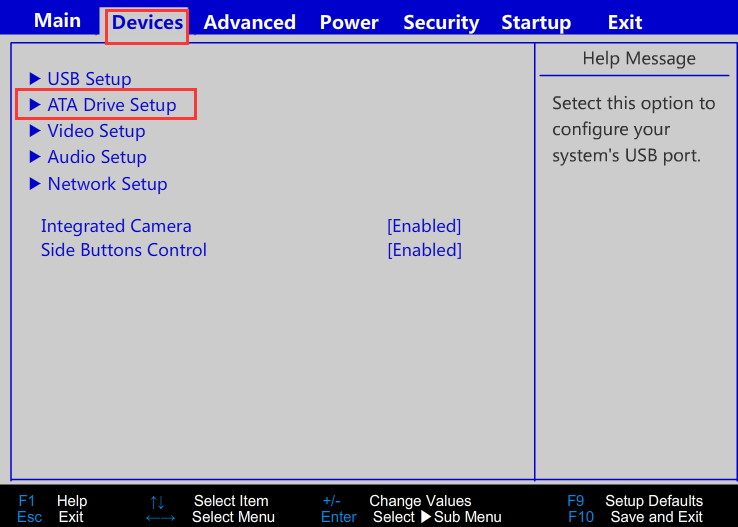Open the ATA Drive Setup submenu
The height and width of the screenshot is (527, 738).
[x=112, y=105]
